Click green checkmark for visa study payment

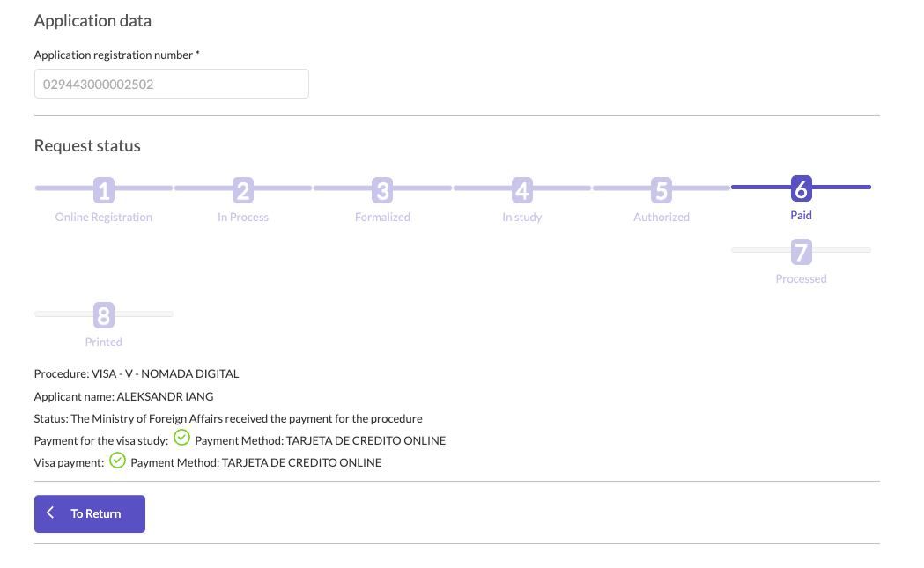coord(181,438)
